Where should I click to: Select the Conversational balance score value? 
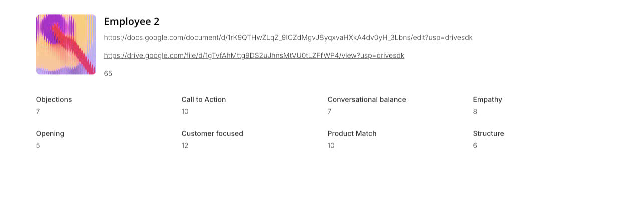[329, 112]
